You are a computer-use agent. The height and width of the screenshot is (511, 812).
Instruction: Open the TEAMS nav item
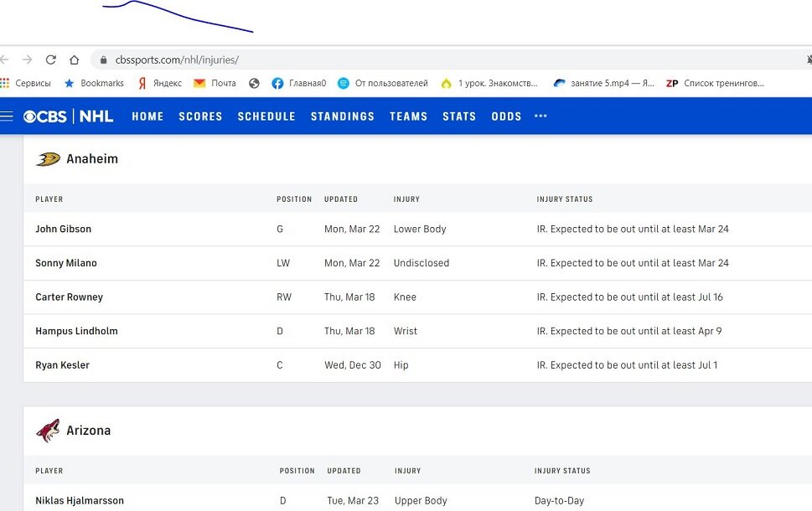tap(409, 116)
